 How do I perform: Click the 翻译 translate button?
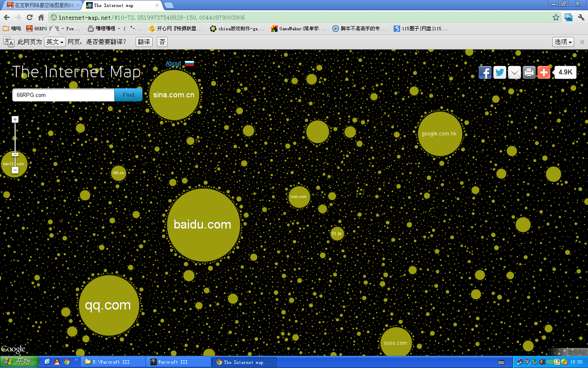click(x=144, y=42)
